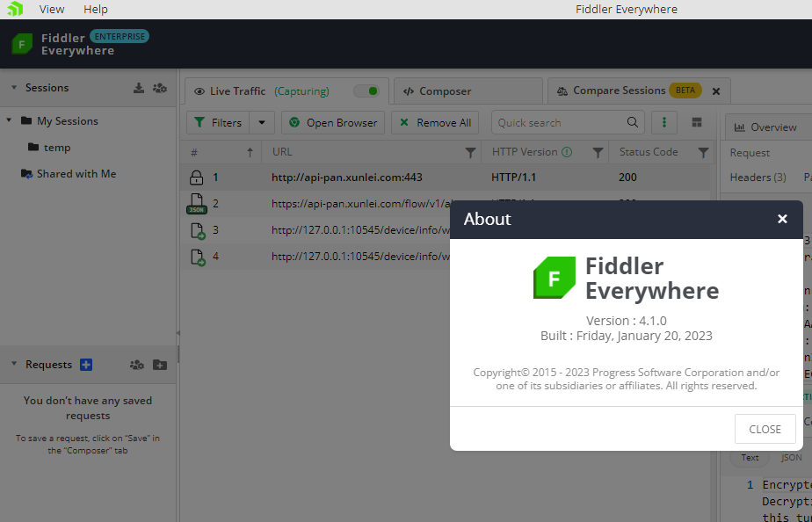
Task: Collapse the Requests panel header
Action: click(12, 364)
